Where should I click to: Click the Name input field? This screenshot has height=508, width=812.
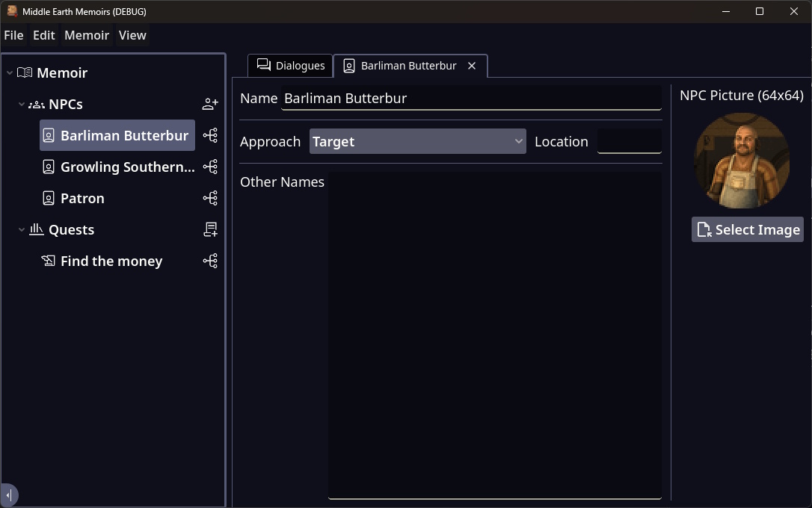tap(471, 99)
